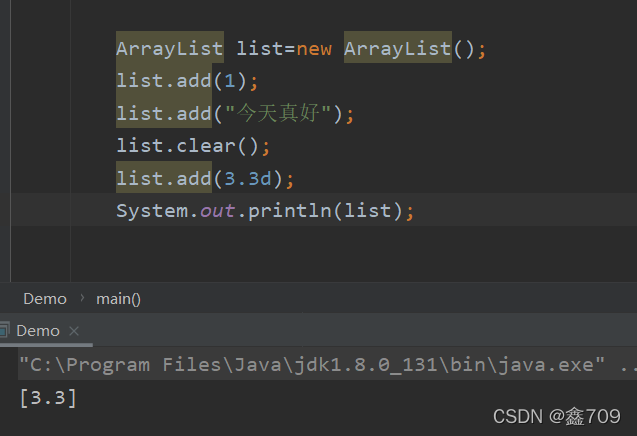
Task: Select the main() breadcrumb item
Action: (119, 299)
